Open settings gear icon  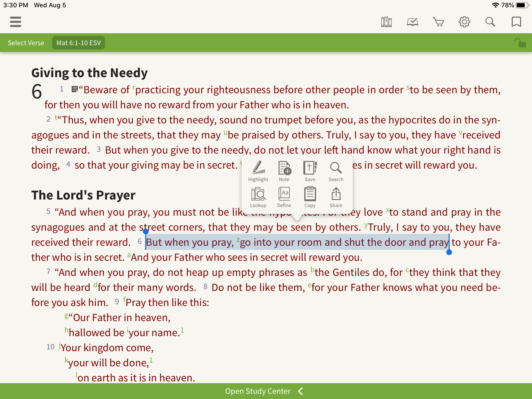pyautogui.click(x=464, y=22)
